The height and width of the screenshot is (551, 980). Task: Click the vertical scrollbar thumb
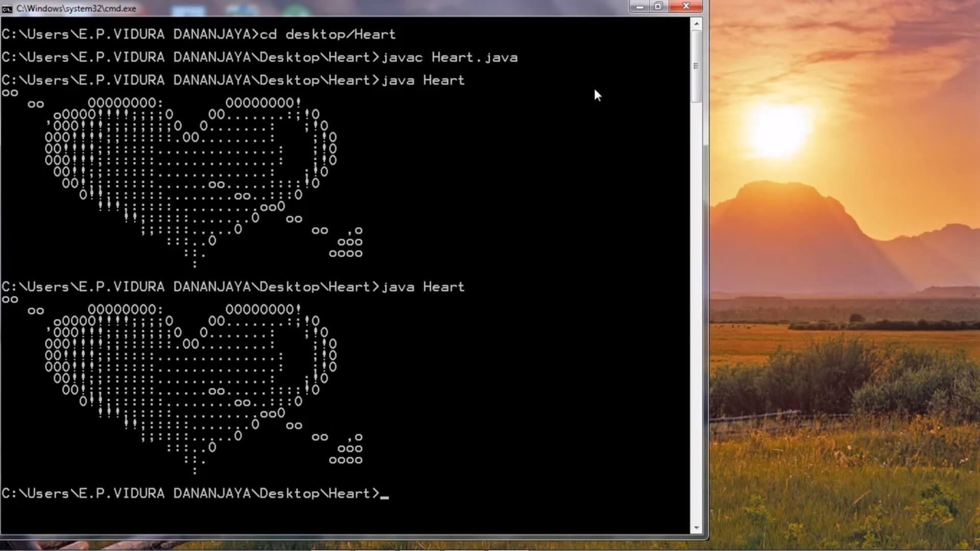tap(696, 66)
